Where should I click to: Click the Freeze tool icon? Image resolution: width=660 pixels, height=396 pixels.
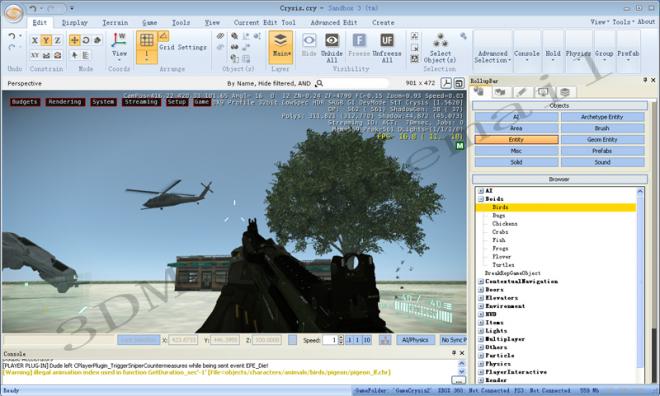coord(359,40)
